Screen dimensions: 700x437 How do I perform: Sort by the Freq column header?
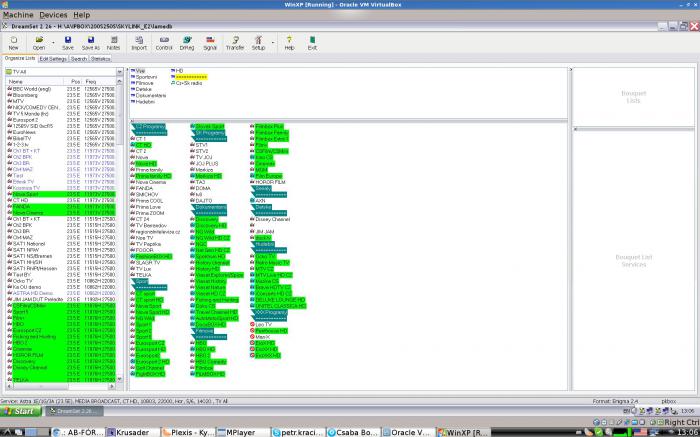pyautogui.click(x=100, y=82)
